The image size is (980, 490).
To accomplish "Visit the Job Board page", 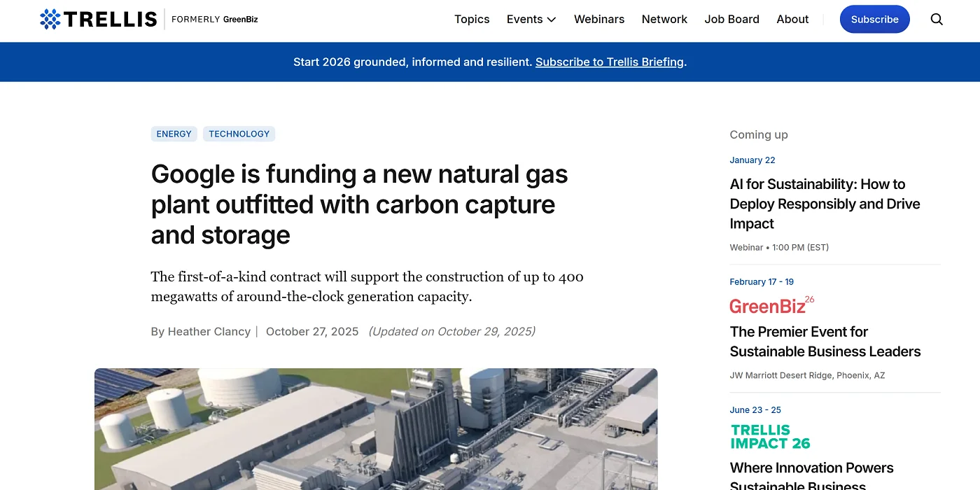I will click(x=731, y=20).
